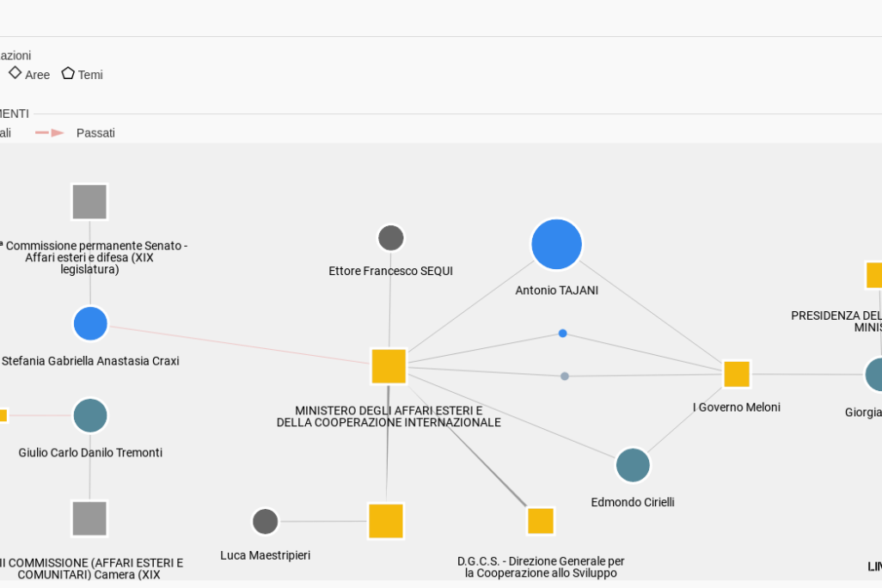
Task: Click the Giorgia teal circle at right edge
Action: (873, 375)
